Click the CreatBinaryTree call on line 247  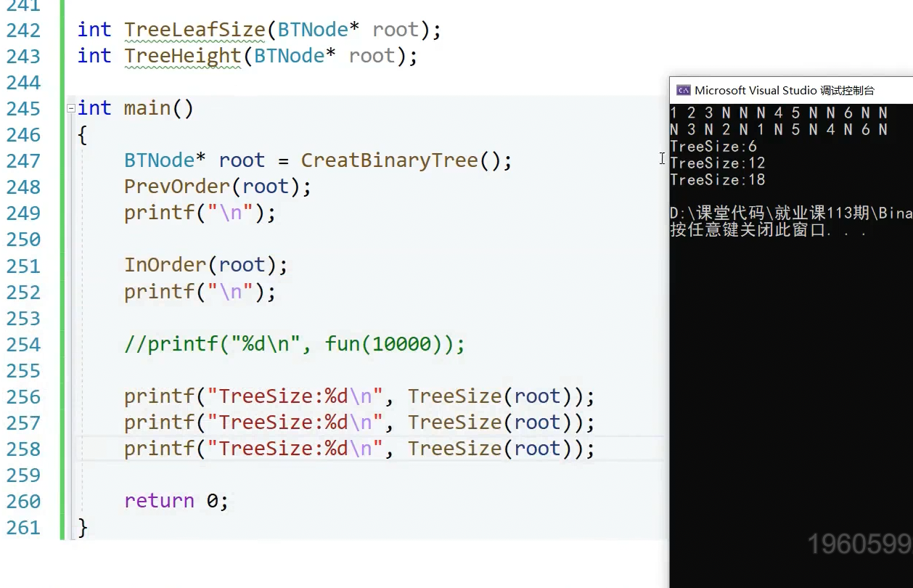[406, 160]
